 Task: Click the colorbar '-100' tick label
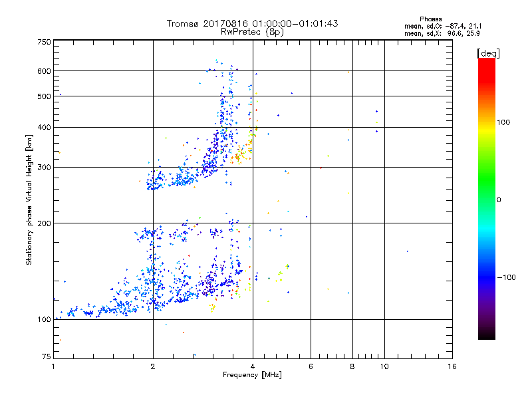tap(507, 277)
